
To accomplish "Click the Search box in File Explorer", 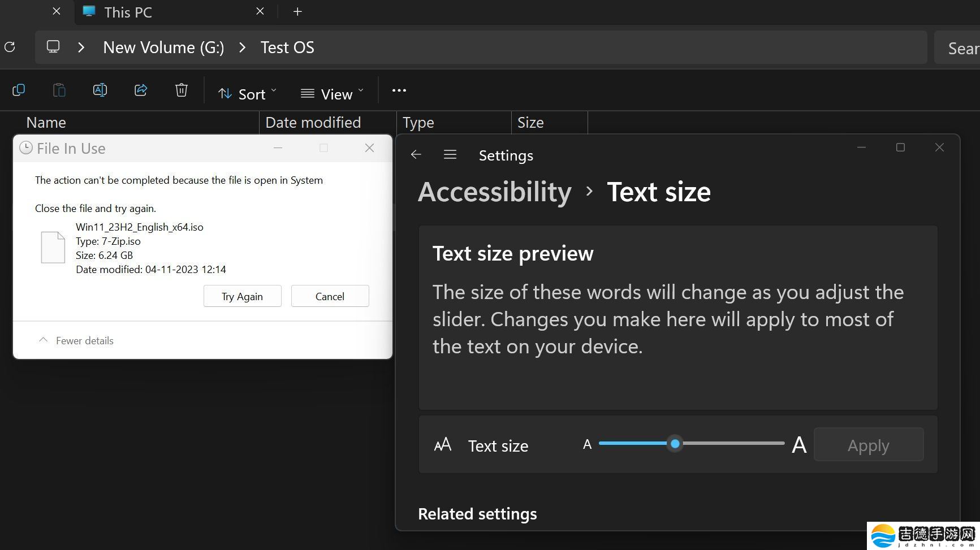I will coord(957,47).
